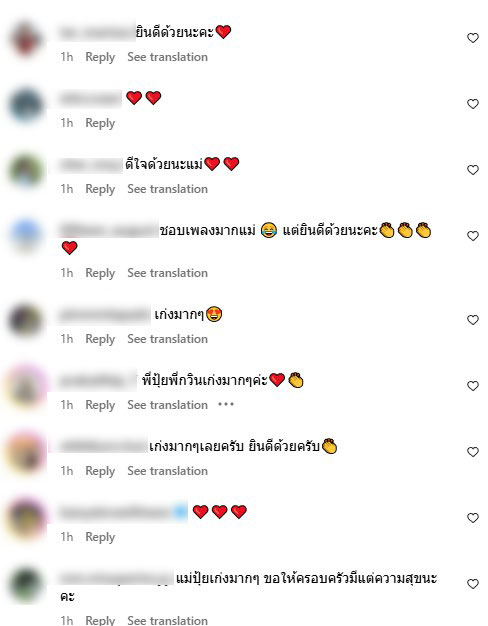Screen dimensions: 488x626
Task: Like the two red hearts comment
Action: 473,104
